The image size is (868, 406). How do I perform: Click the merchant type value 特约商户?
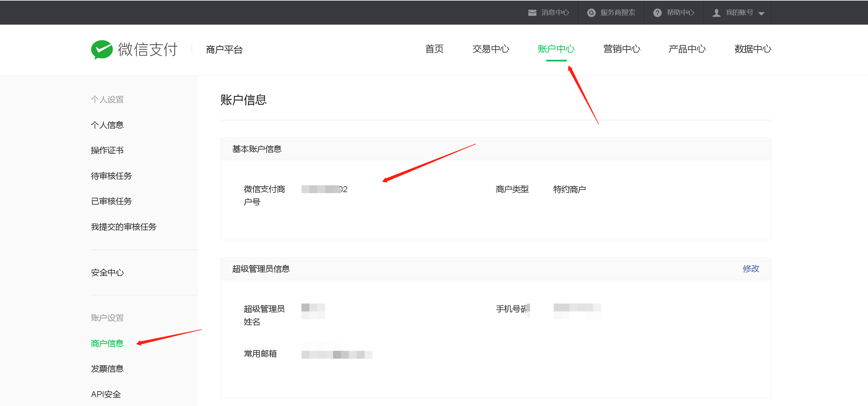pyautogui.click(x=569, y=189)
